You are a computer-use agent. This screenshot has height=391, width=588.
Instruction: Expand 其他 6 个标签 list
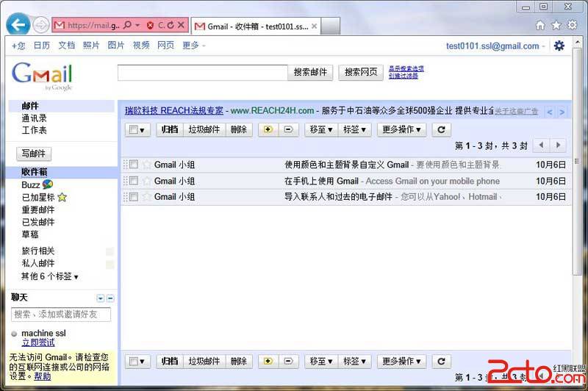(x=49, y=276)
